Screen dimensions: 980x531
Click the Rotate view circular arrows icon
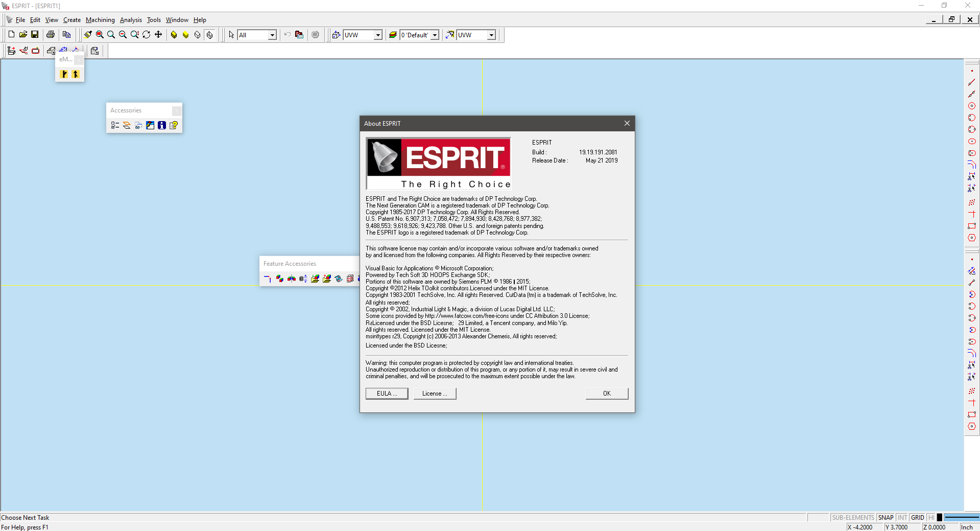[147, 35]
